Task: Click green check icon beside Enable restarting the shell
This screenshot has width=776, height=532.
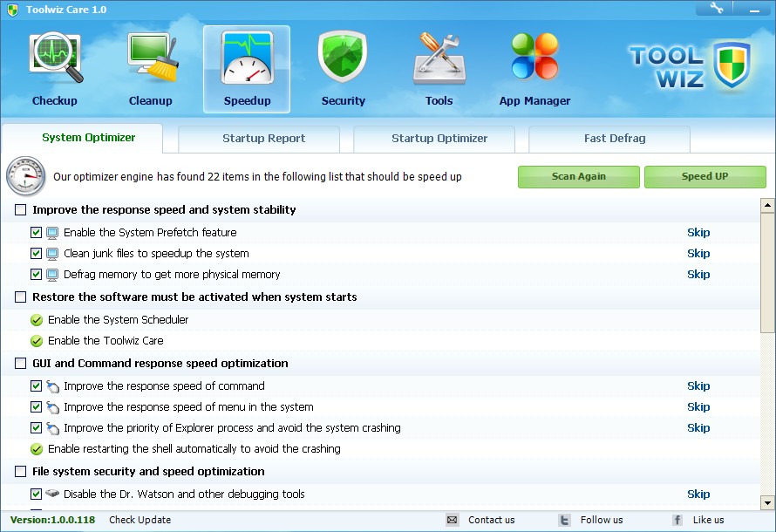Action: click(37, 449)
